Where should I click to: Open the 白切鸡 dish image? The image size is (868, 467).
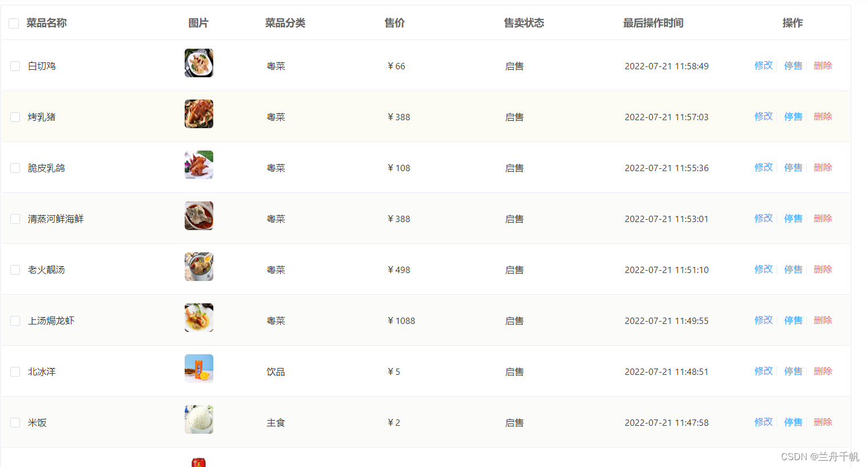click(x=198, y=63)
